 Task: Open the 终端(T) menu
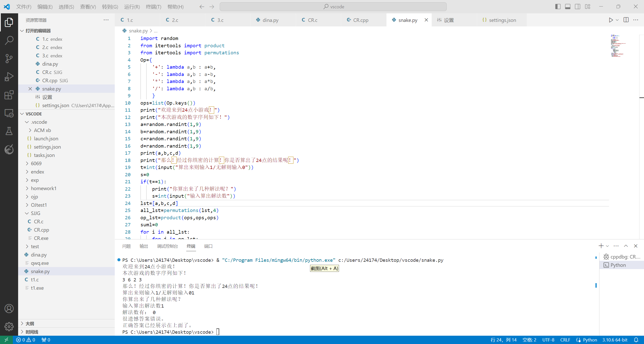[x=154, y=7]
